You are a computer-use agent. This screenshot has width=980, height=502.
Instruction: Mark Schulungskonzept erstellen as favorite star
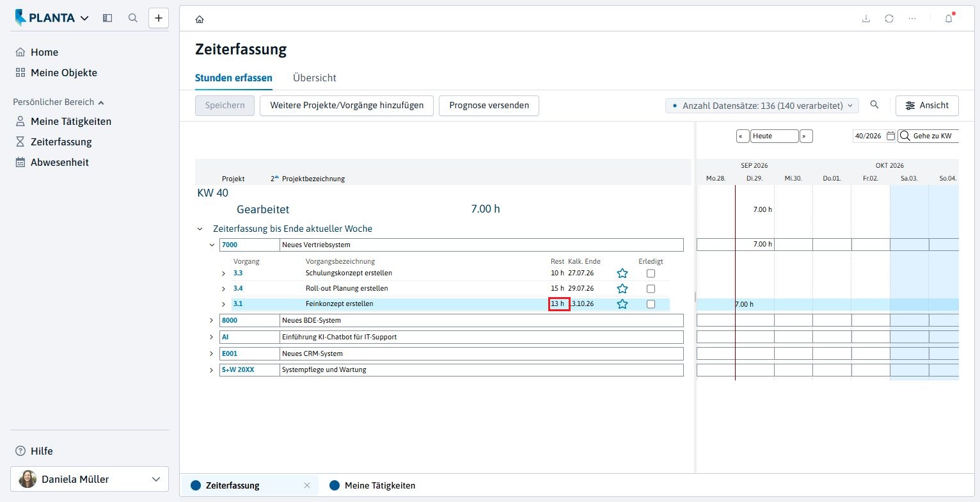pos(622,273)
